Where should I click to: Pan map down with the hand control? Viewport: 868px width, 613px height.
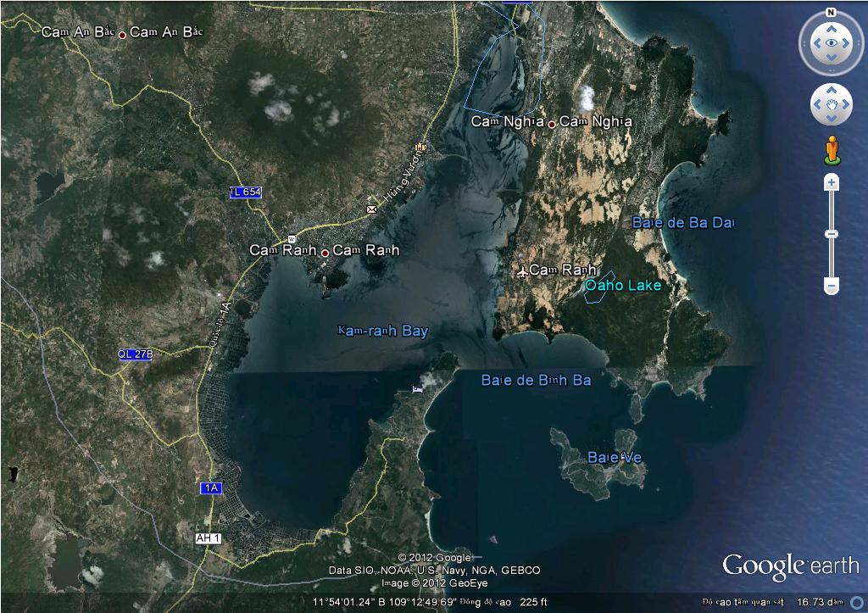831,120
